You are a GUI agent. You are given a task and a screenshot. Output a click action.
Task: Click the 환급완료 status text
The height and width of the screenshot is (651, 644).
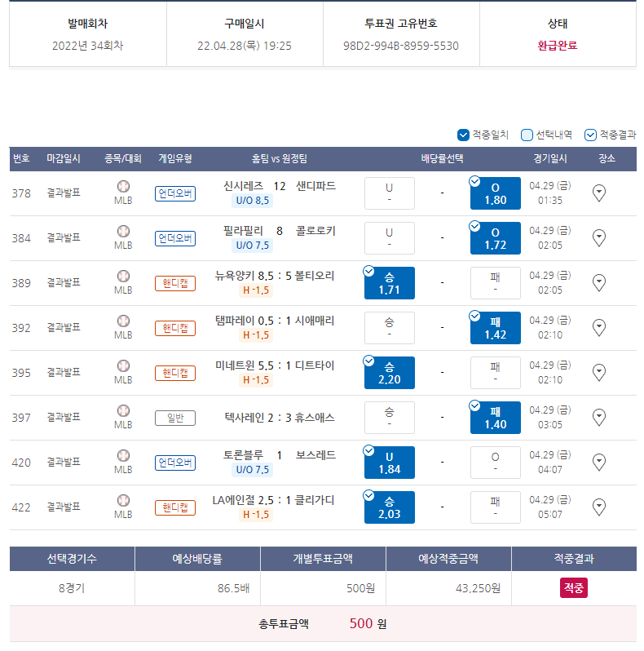(x=558, y=45)
